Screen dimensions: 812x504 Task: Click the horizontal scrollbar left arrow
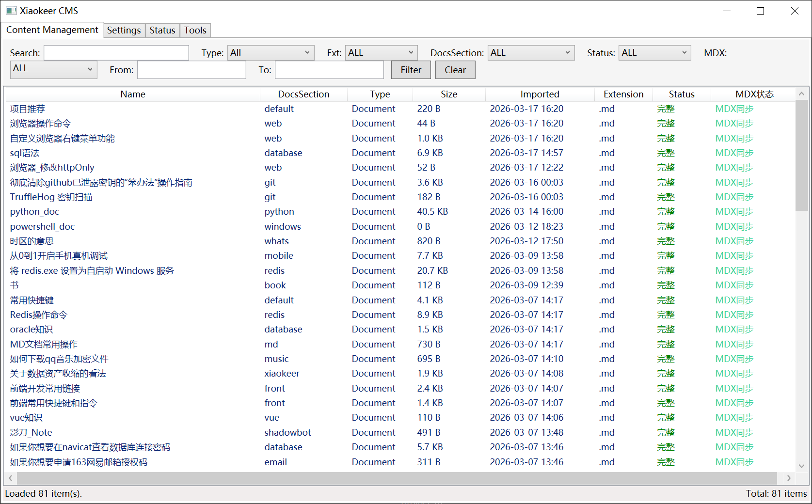[10, 478]
